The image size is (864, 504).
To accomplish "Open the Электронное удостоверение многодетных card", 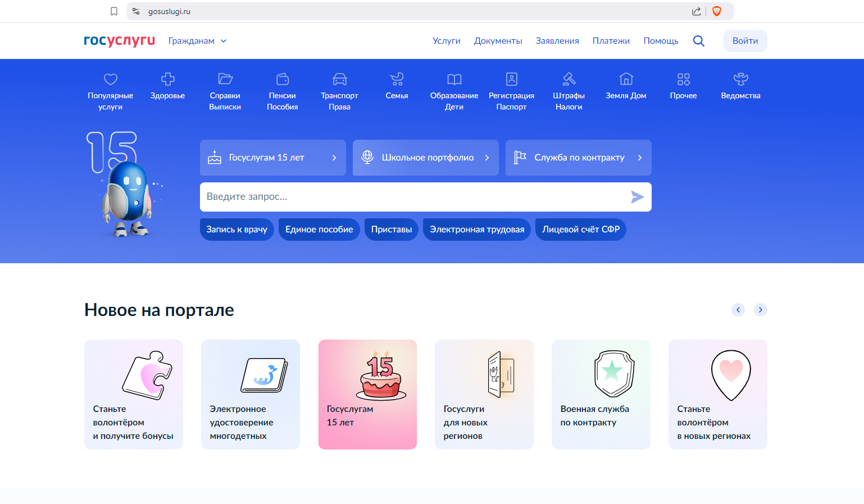I will point(251,394).
